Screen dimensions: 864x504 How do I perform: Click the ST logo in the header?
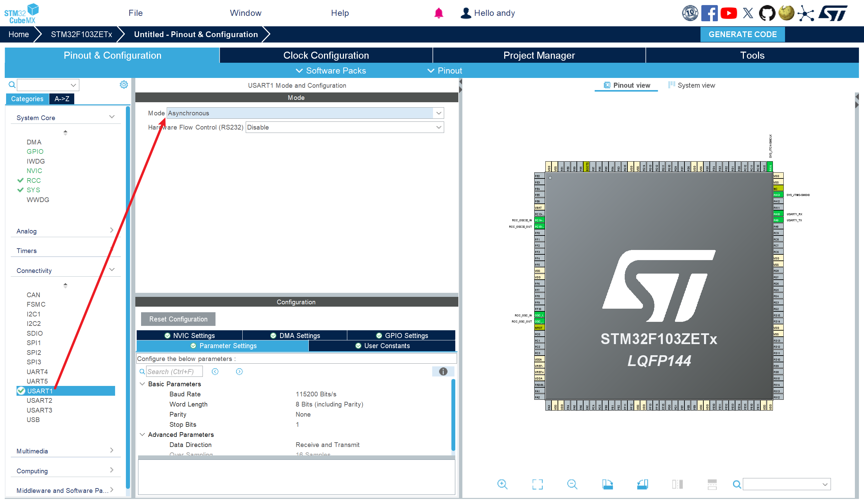[x=833, y=13]
